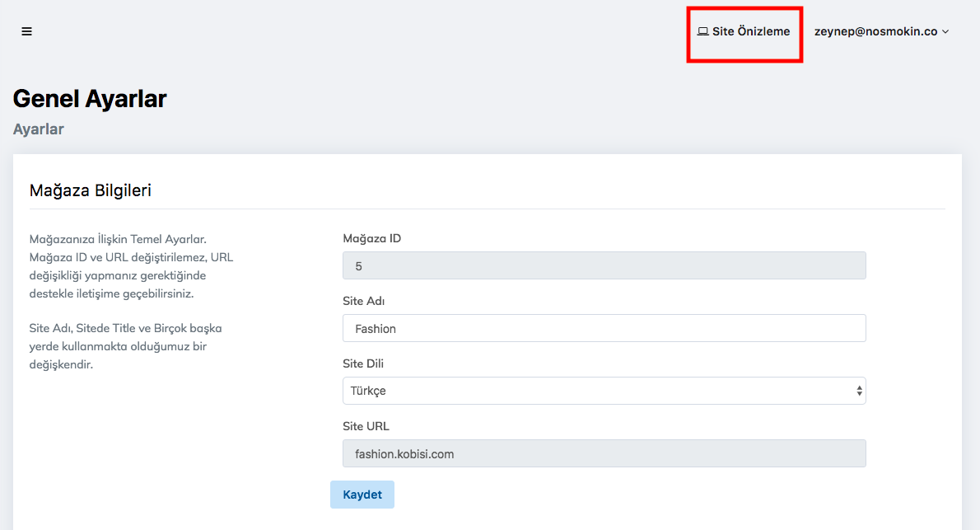Click the Site URL field showing fashion.kobisi.com
The image size is (980, 530).
click(604, 453)
